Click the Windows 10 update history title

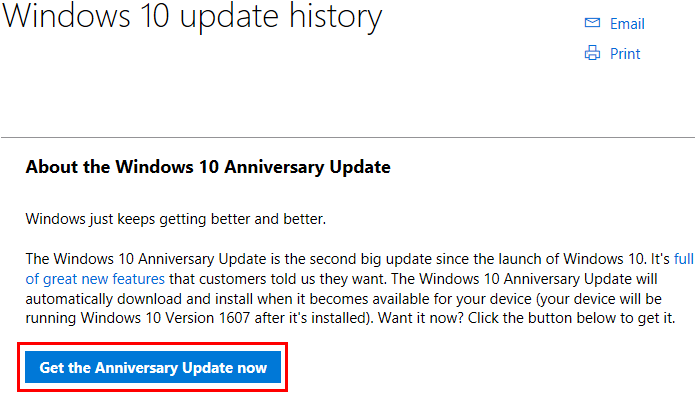192,17
